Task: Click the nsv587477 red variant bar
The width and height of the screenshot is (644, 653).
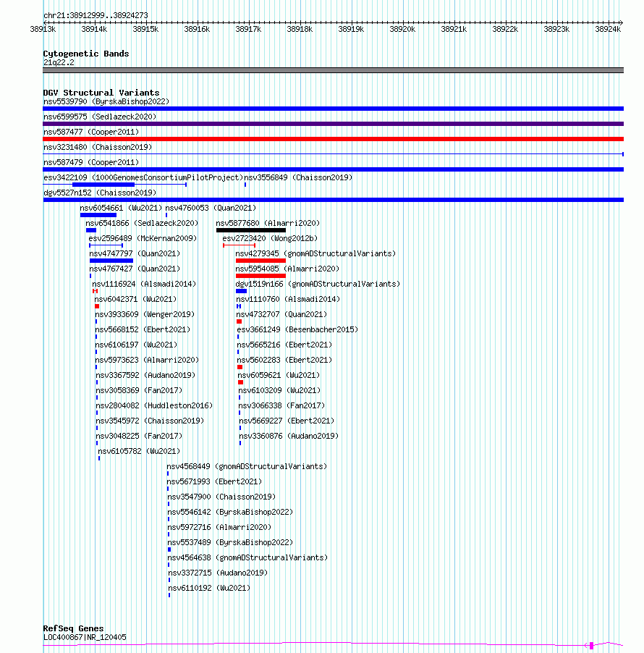Action: (x=333, y=139)
